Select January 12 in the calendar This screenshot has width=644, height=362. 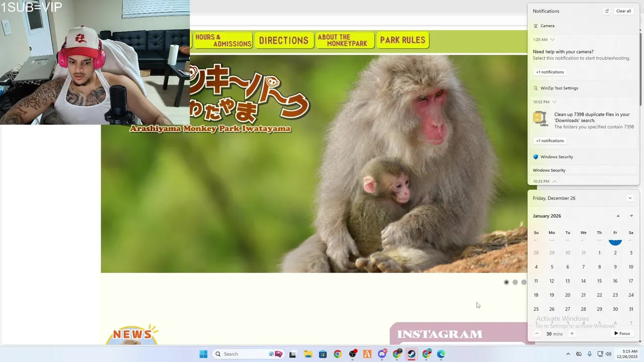coord(552,281)
